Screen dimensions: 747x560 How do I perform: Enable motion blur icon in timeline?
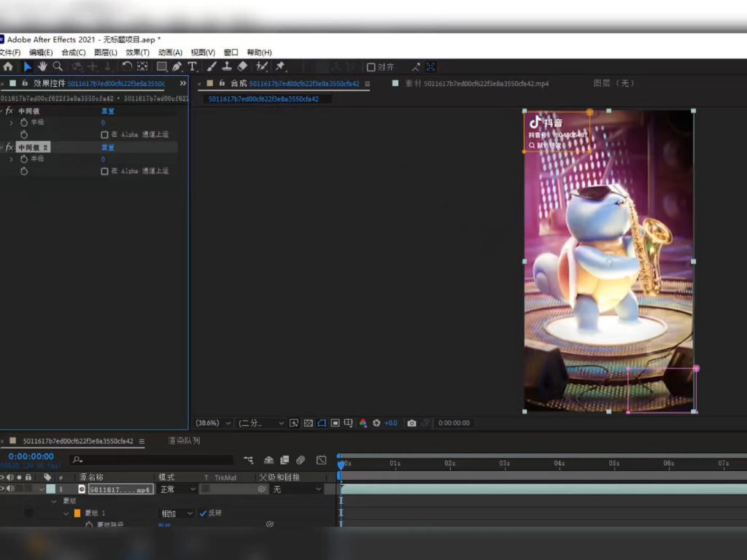(x=300, y=460)
